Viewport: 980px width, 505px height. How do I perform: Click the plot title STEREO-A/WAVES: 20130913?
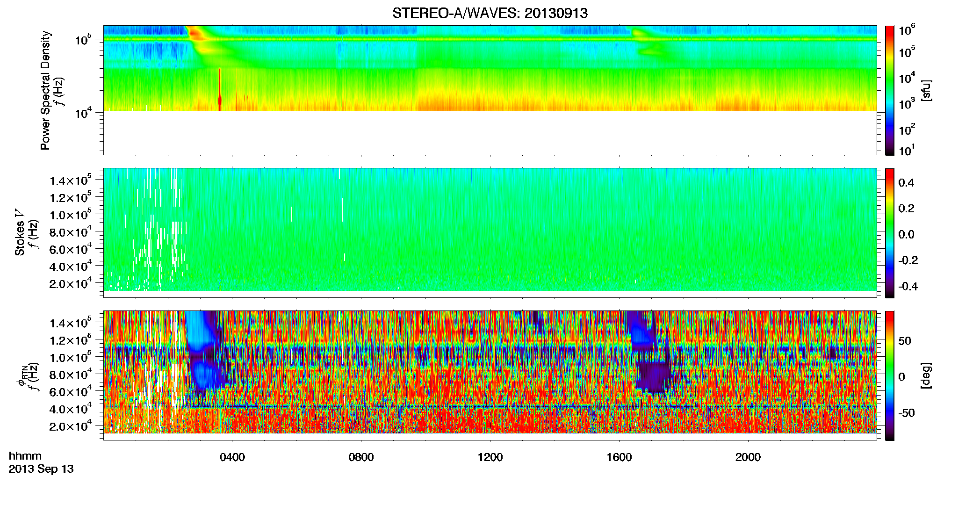coord(490,14)
